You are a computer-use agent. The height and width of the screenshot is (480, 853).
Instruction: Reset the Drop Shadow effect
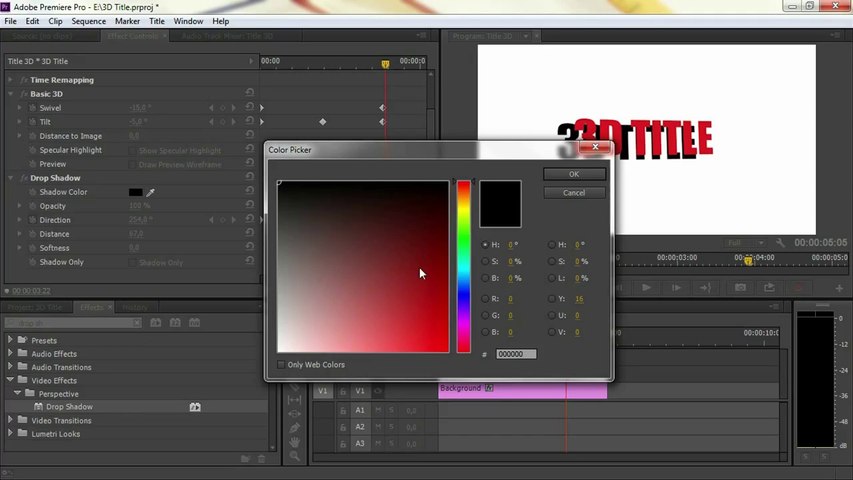pos(249,177)
